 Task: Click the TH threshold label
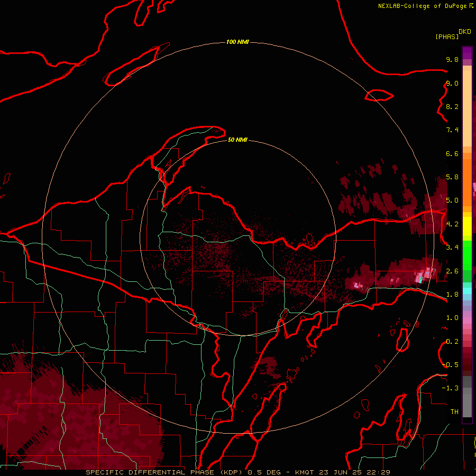tap(454, 412)
